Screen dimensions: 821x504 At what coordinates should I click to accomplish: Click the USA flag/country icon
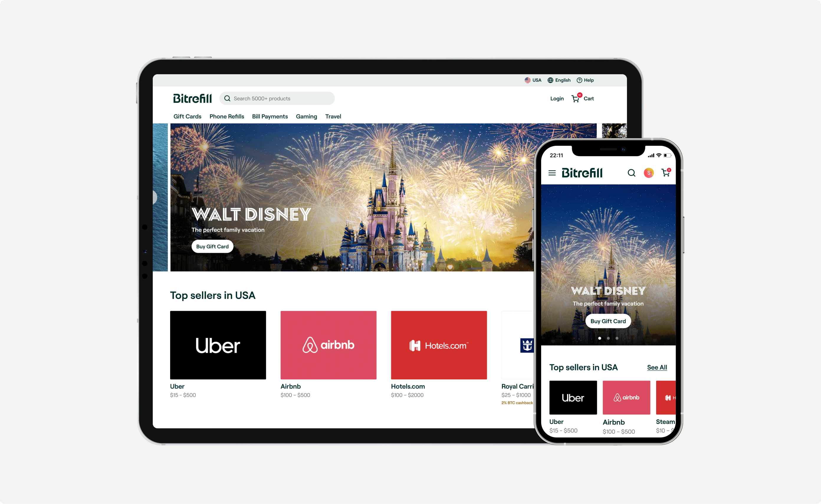(526, 80)
